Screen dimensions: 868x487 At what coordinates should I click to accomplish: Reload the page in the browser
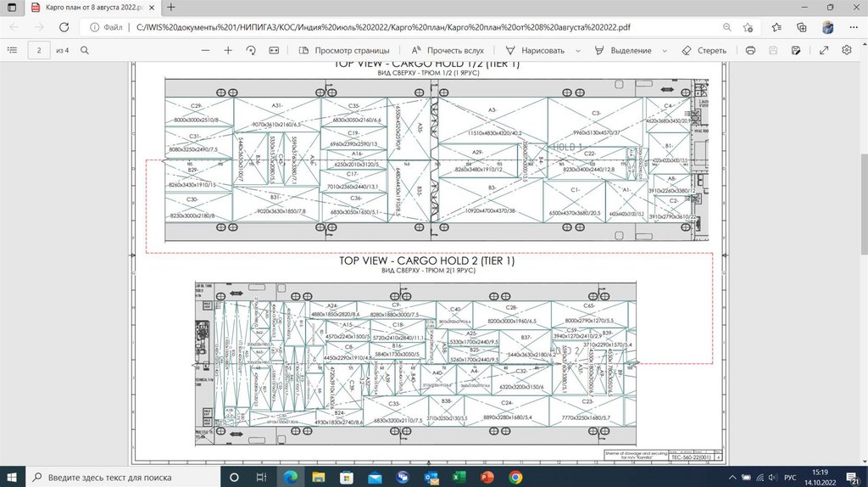point(64,27)
